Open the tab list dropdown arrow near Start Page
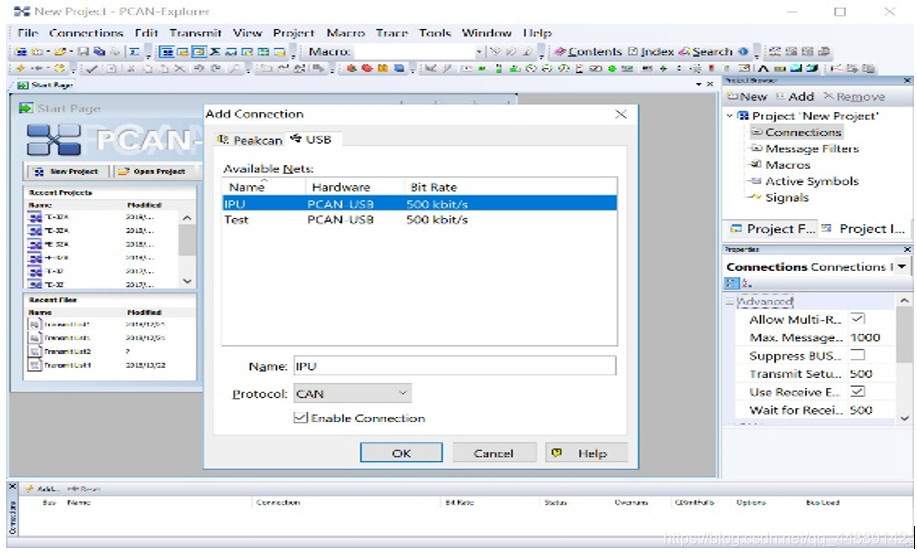This screenshot has width=917, height=557. (698, 85)
